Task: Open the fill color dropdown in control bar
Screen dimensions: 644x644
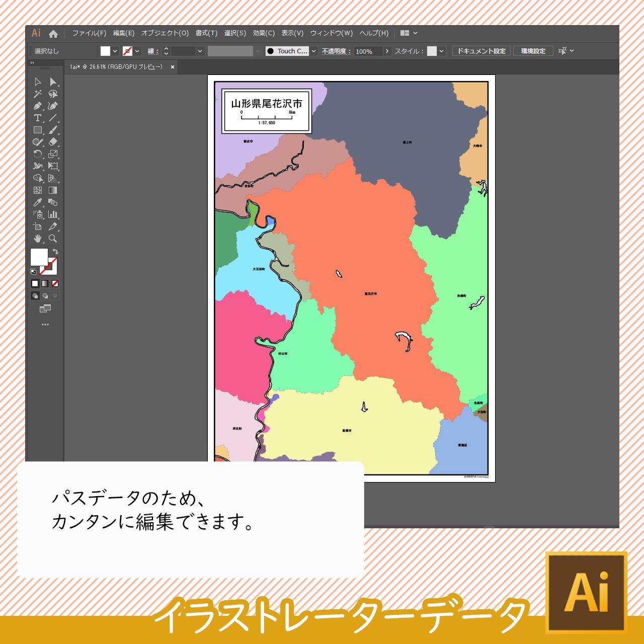Action: point(115,51)
